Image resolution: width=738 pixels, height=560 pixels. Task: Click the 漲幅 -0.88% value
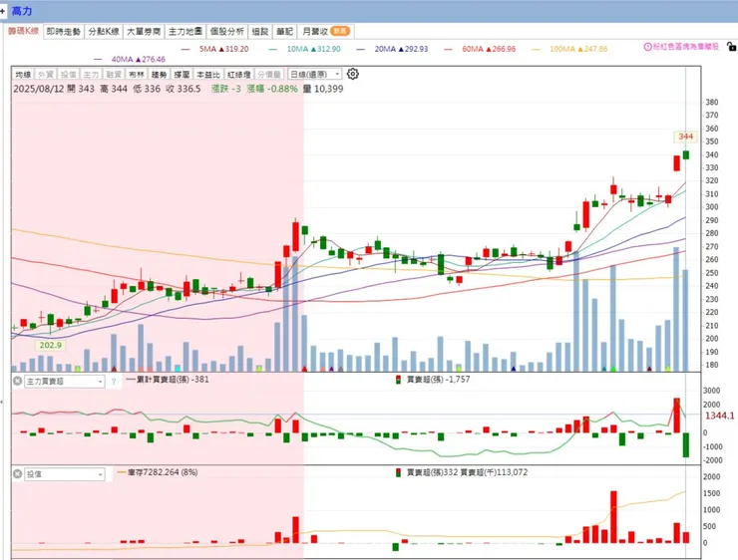tap(272, 89)
